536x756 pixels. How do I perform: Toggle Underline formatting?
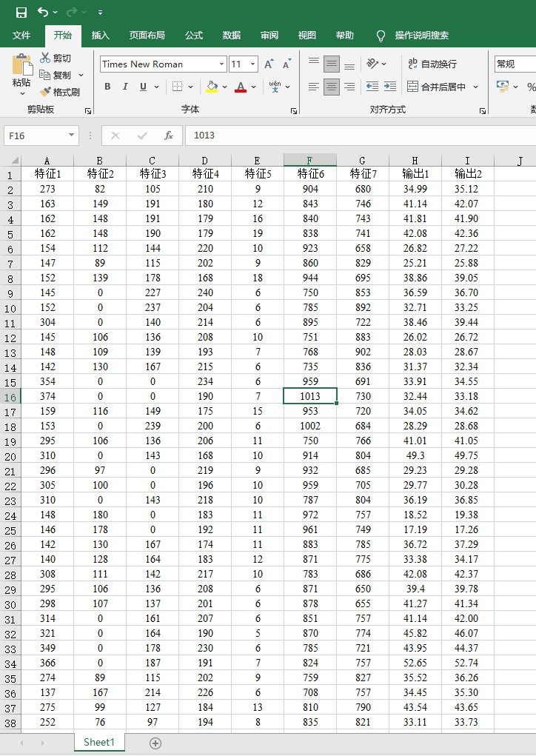[143, 87]
